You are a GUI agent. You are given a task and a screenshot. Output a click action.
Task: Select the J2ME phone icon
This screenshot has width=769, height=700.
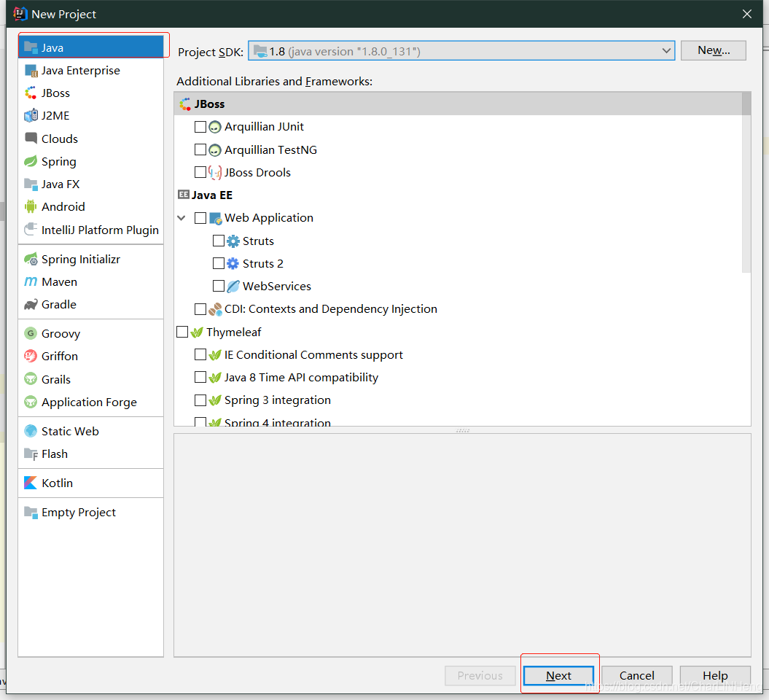[31, 116]
